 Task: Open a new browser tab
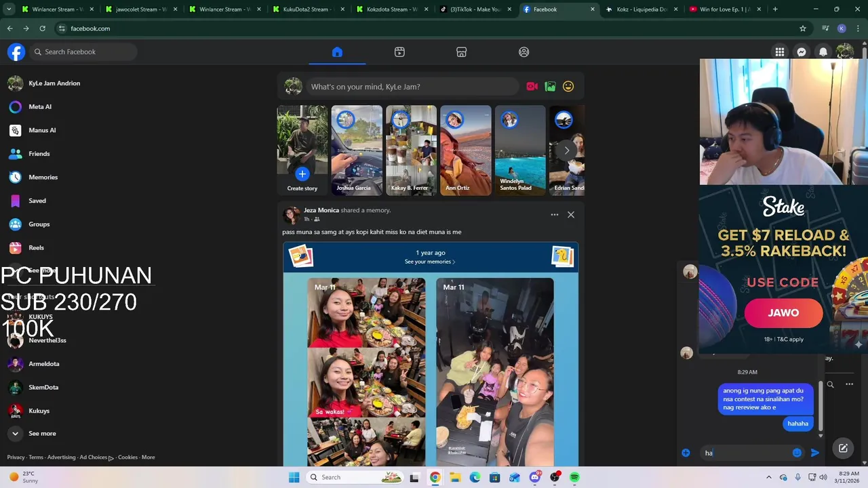[775, 9]
